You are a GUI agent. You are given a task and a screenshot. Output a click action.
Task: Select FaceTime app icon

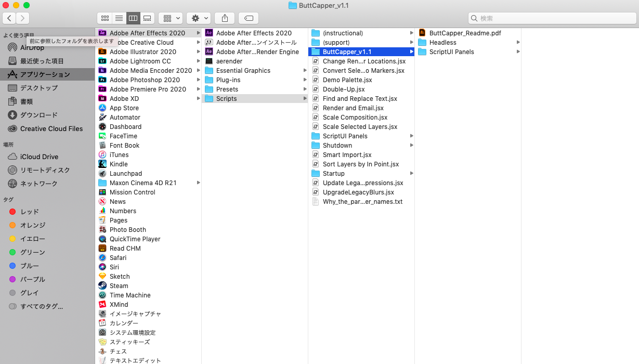click(x=102, y=136)
